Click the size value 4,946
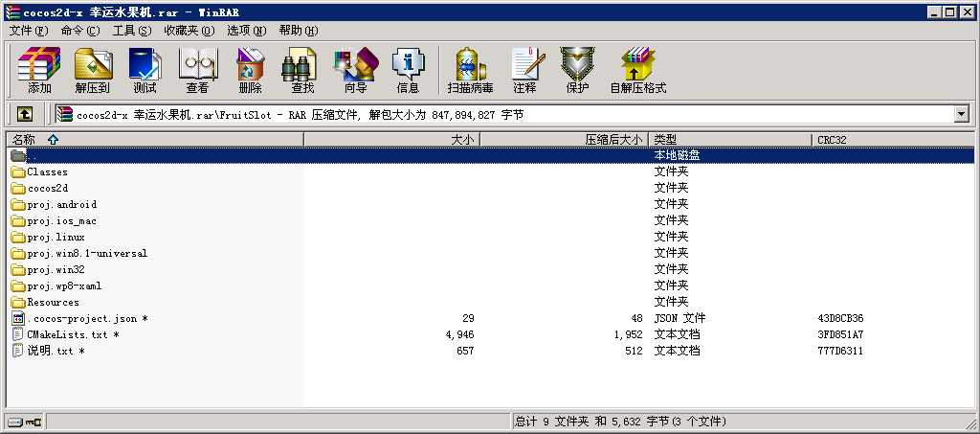 [x=460, y=334]
